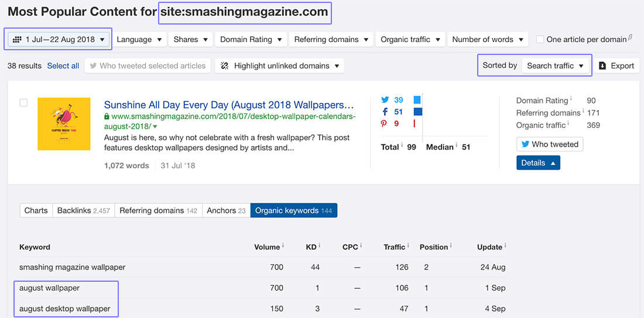Expand the Highlight unlinked domains dropdown

pos(279,66)
